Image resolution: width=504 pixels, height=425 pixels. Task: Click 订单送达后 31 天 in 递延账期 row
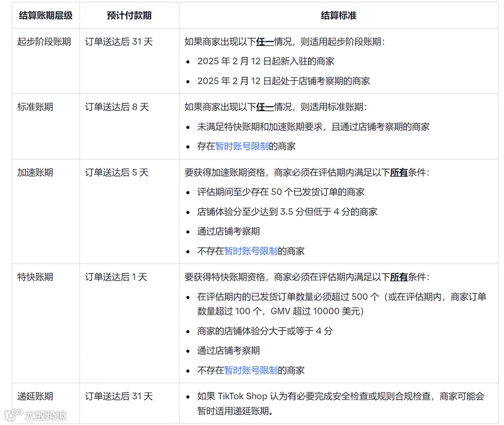pyautogui.click(x=119, y=396)
